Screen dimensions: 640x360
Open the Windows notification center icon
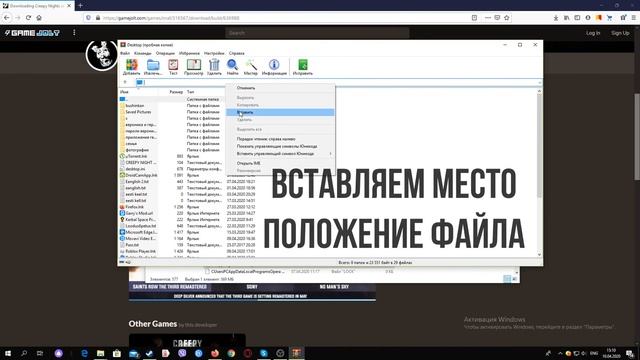point(630,353)
